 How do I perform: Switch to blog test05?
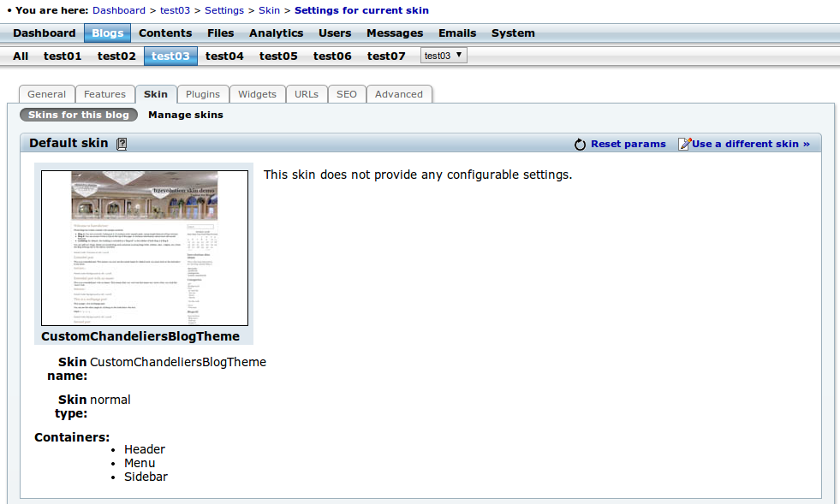click(x=278, y=56)
